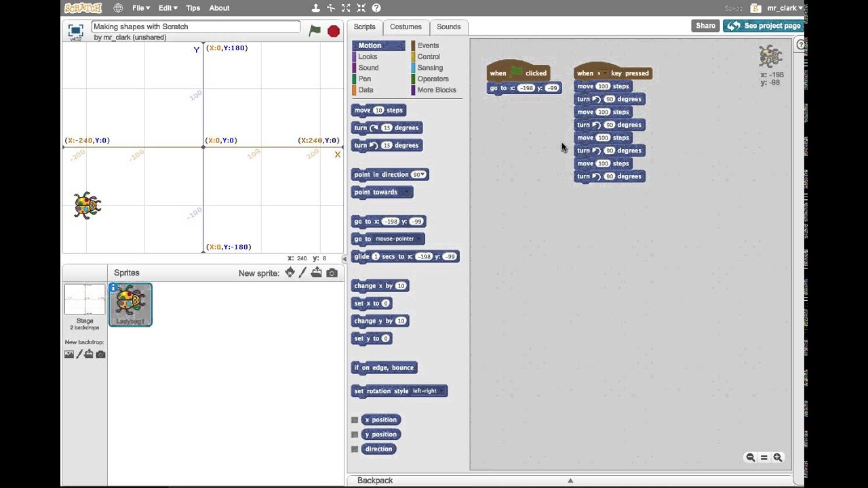Click the My Stuff folder icon
The width and height of the screenshot is (868, 488).
756,8
